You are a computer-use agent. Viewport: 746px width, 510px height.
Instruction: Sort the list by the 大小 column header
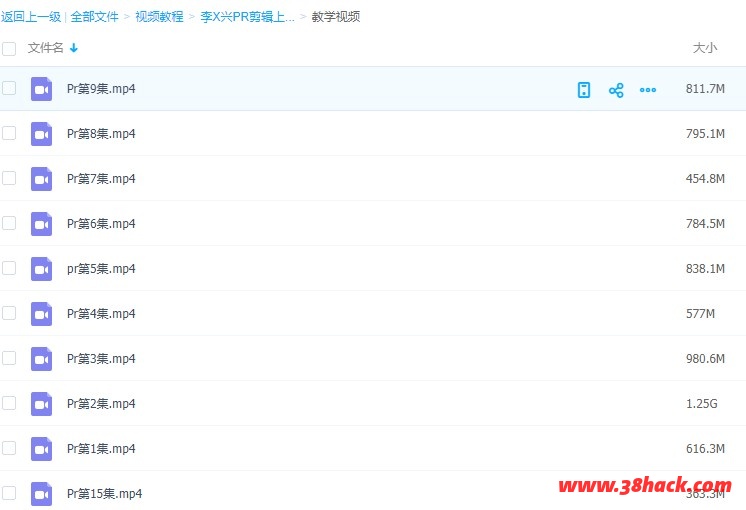click(x=704, y=48)
